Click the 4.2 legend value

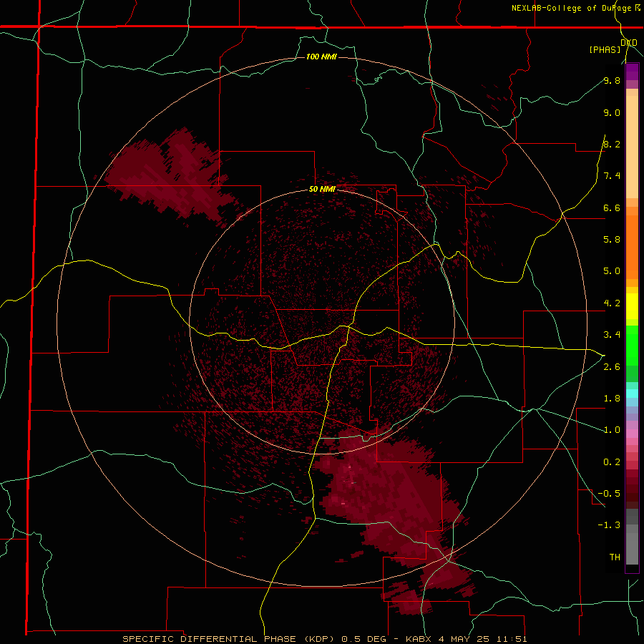(x=612, y=303)
